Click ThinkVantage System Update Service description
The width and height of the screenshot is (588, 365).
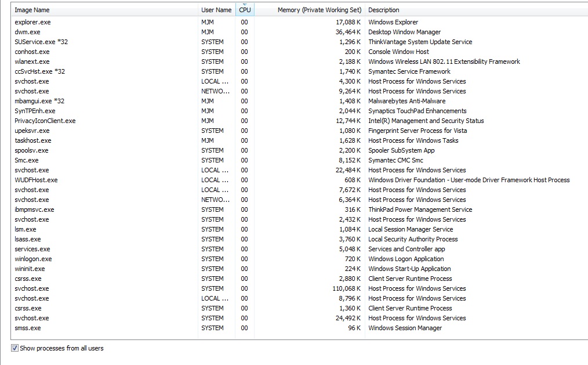(x=420, y=42)
